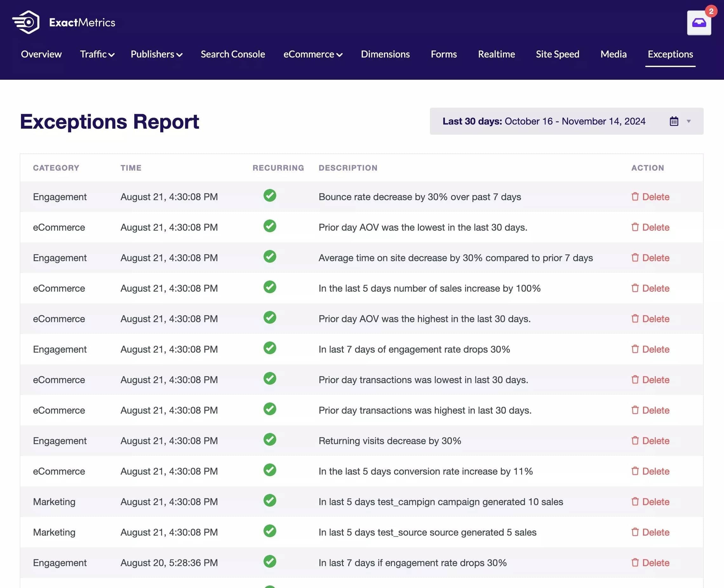
Task: Click trash icon for Average time on site row
Action: click(635, 258)
